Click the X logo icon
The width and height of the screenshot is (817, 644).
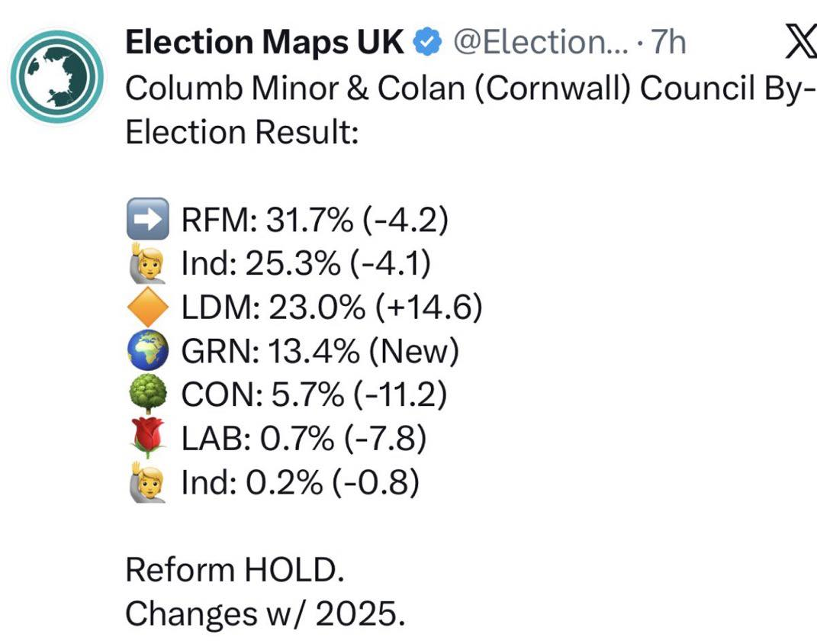pyautogui.click(x=800, y=44)
